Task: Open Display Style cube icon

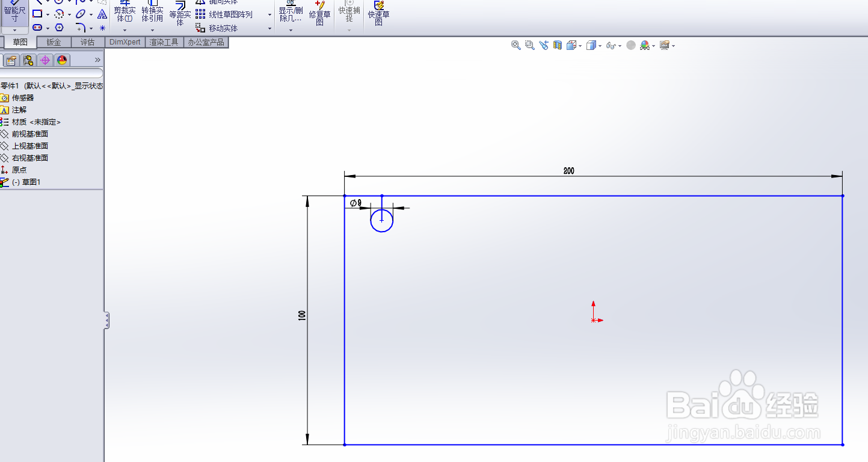Action: [x=591, y=45]
